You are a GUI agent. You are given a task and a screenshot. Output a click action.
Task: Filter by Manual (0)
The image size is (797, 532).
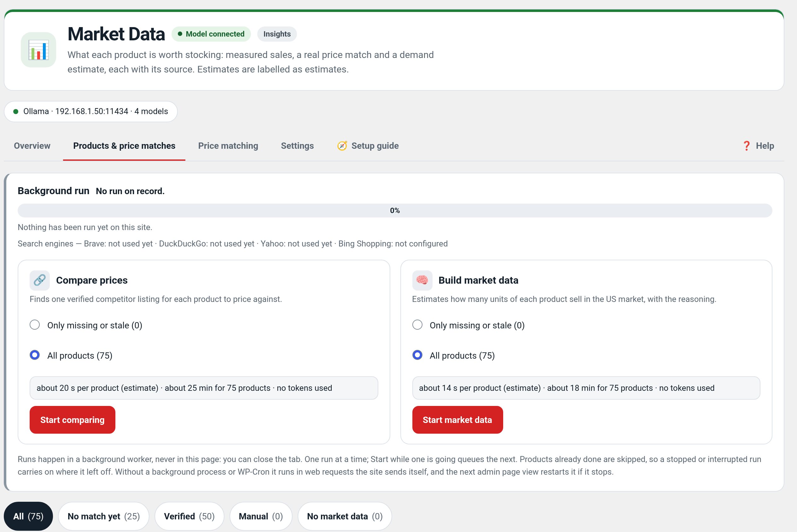[261, 516]
